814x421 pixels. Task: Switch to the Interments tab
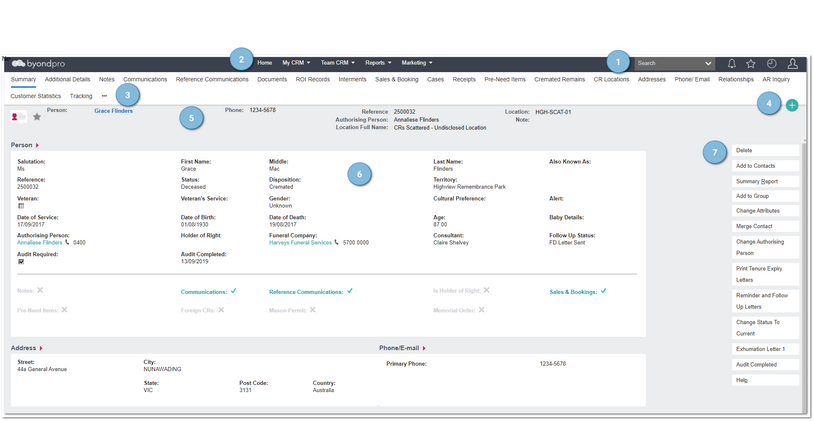pos(352,79)
